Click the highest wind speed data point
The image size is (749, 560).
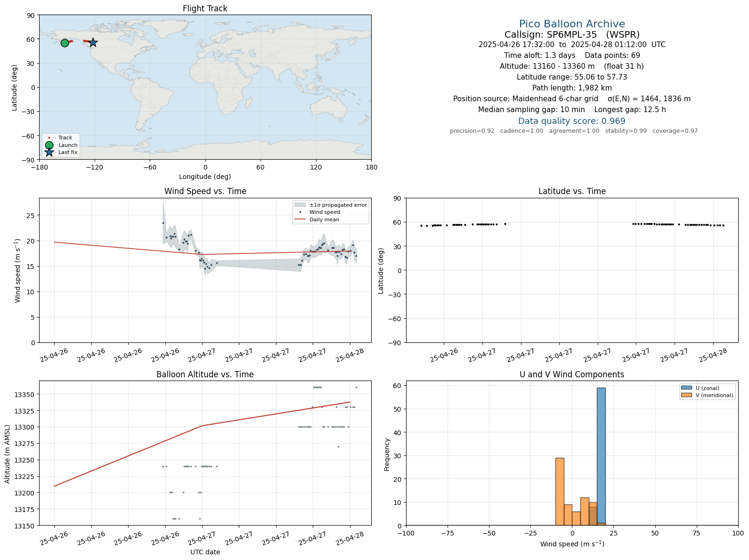pos(163,223)
